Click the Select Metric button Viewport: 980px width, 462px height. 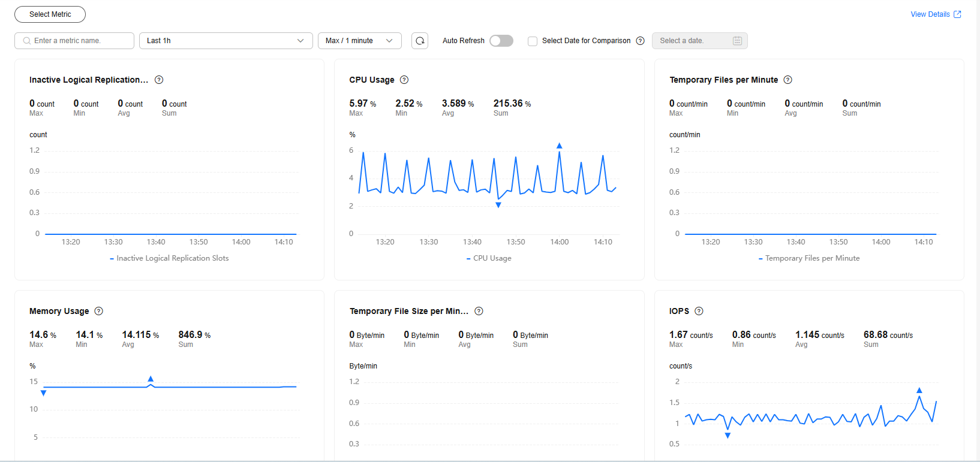click(x=50, y=14)
